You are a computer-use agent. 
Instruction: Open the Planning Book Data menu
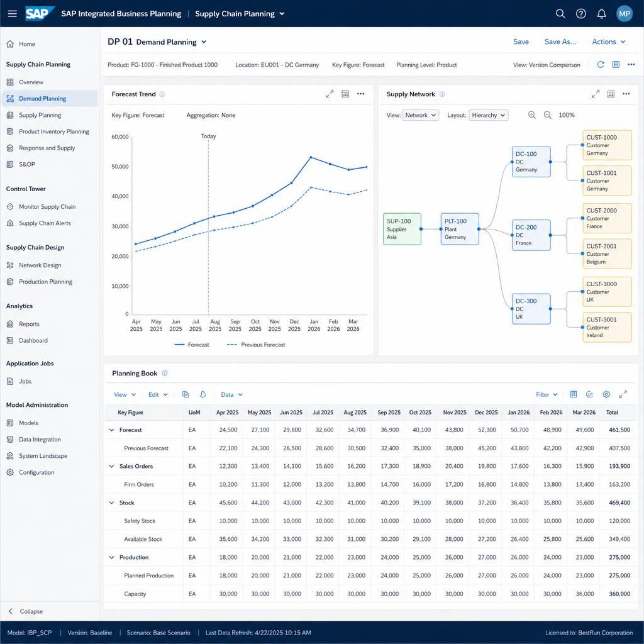pyautogui.click(x=231, y=395)
